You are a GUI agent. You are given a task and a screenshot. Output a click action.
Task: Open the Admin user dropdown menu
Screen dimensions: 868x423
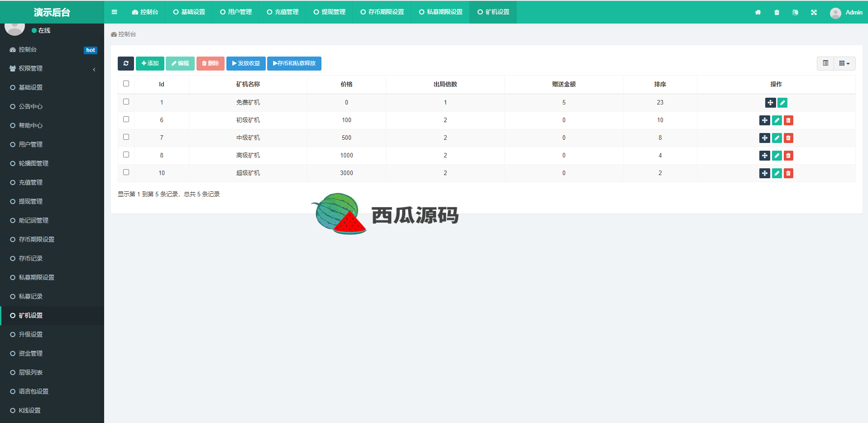click(x=846, y=12)
